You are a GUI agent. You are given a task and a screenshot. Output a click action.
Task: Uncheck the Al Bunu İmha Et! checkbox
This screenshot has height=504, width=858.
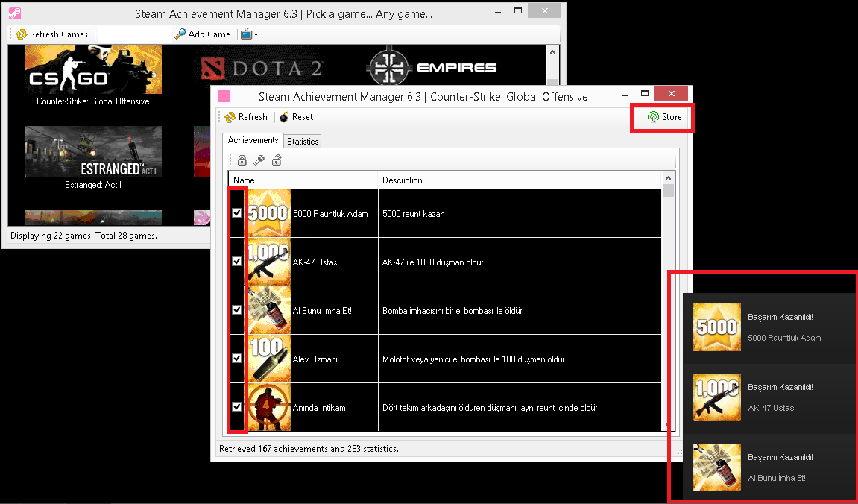coord(237,309)
